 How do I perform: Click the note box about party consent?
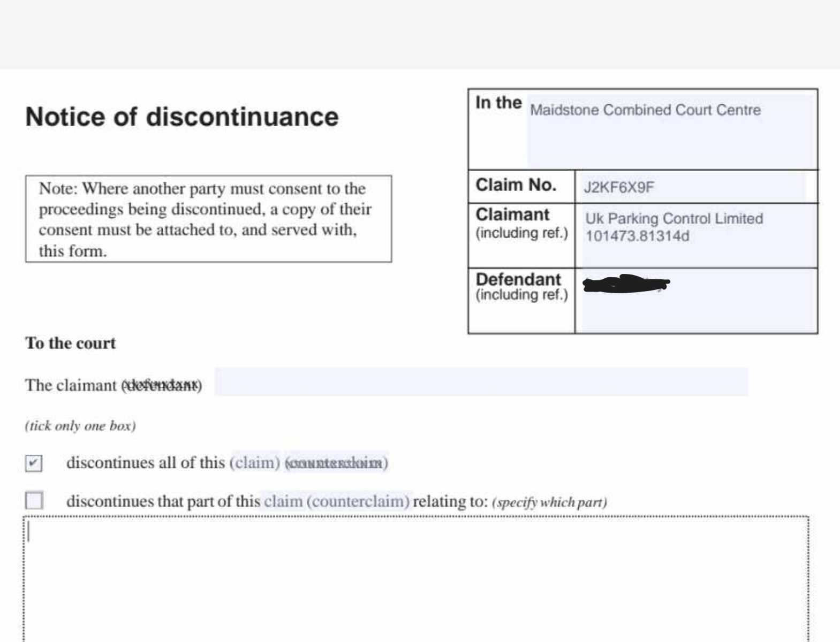coord(208,219)
